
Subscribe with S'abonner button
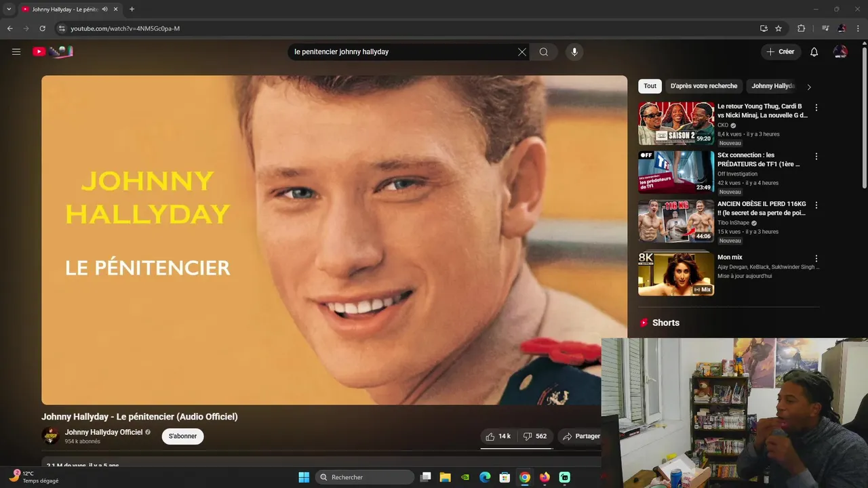point(182,436)
